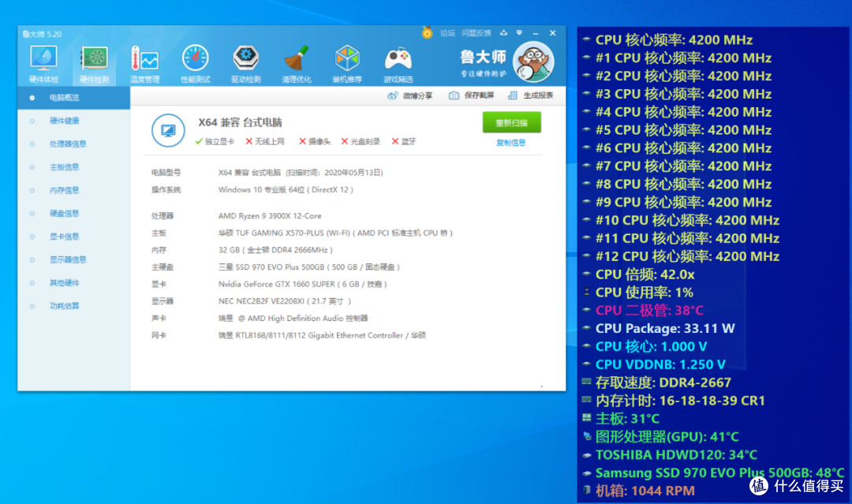Click the motherboard value TUF GAMING X570-PLUS
The width and height of the screenshot is (852, 504).
click(x=335, y=233)
